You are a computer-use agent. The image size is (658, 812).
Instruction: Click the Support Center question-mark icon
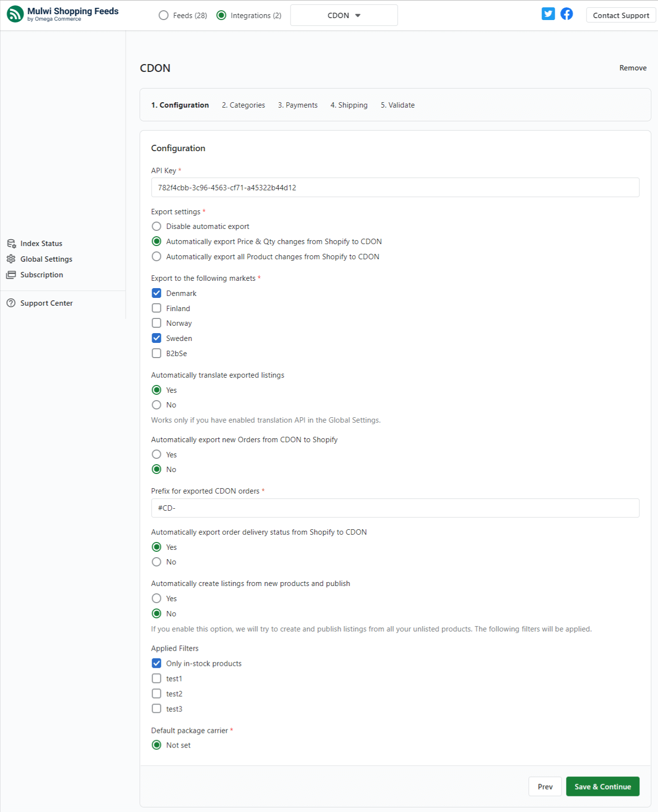point(11,303)
